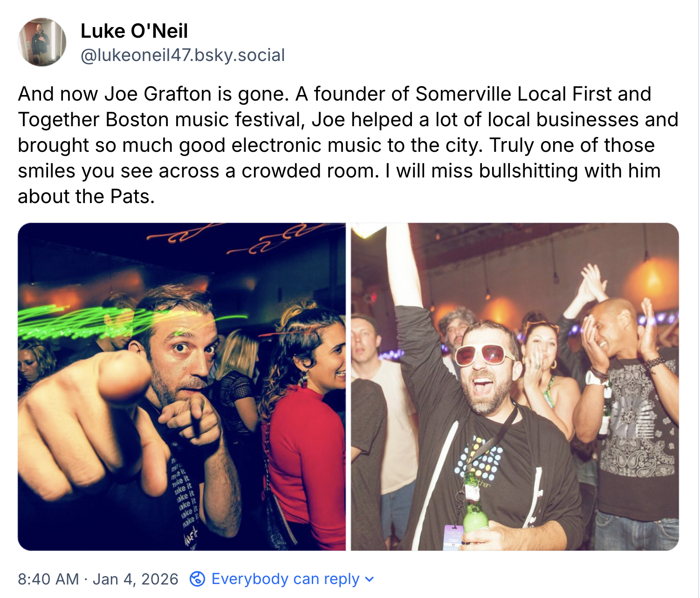This screenshot has height=598, width=700.
Task: Open the left photo of the pointing man
Action: tap(182, 387)
